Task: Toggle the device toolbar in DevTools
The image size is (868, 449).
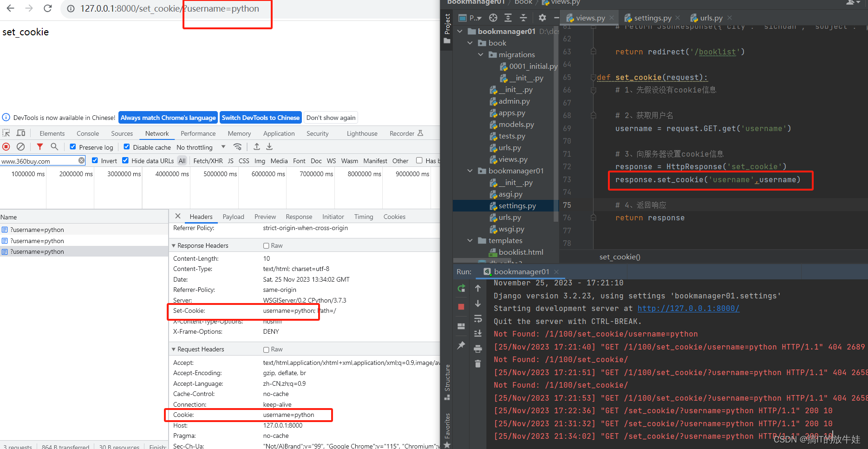Action: click(21, 133)
